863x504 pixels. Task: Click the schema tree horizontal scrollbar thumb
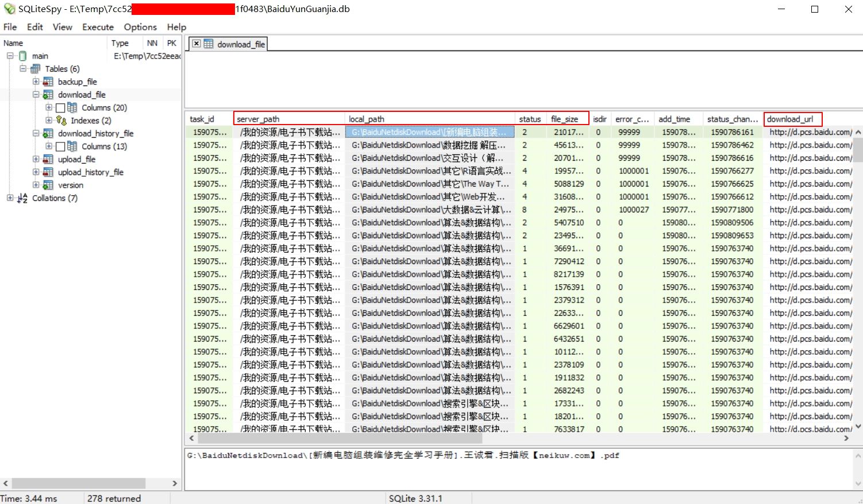79,483
